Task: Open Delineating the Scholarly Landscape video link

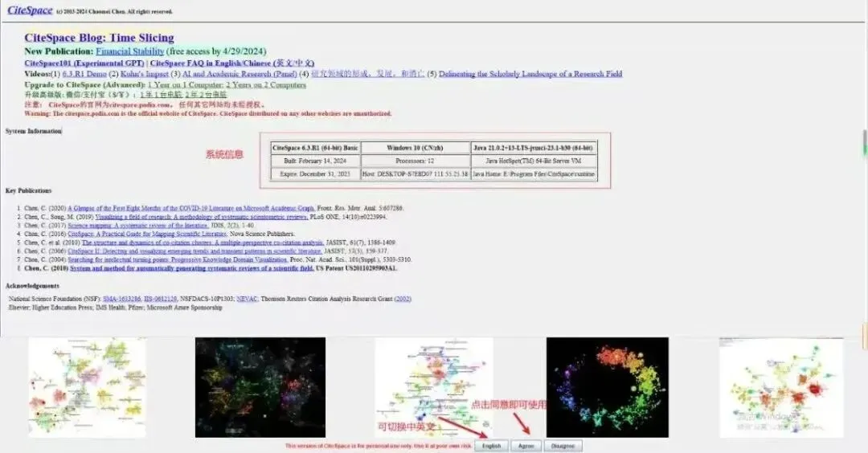Action: 530,74
